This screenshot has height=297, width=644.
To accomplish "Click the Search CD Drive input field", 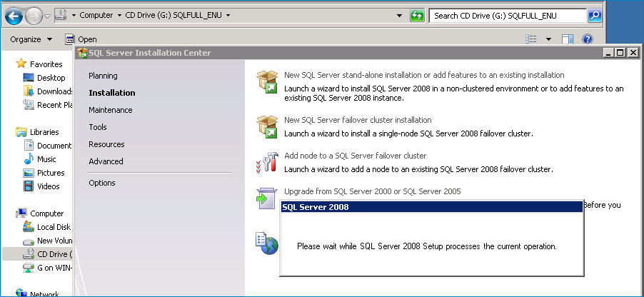I will pos(508,16).
